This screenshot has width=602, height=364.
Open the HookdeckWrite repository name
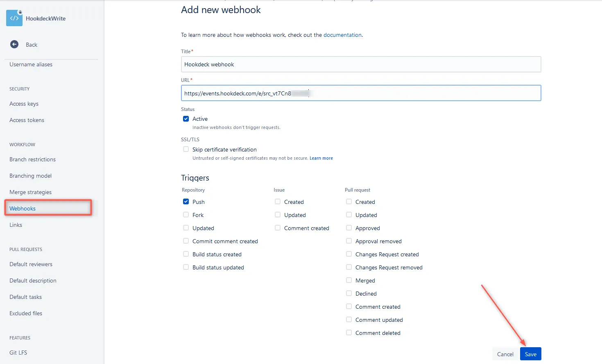click(45, 18)
